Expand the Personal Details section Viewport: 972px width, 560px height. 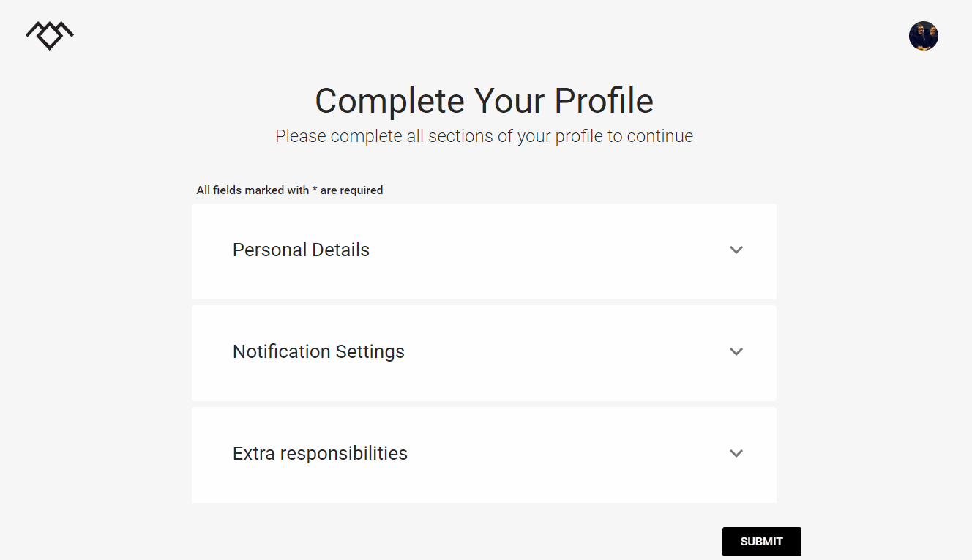pyautogui.click(x=483, y=250)
